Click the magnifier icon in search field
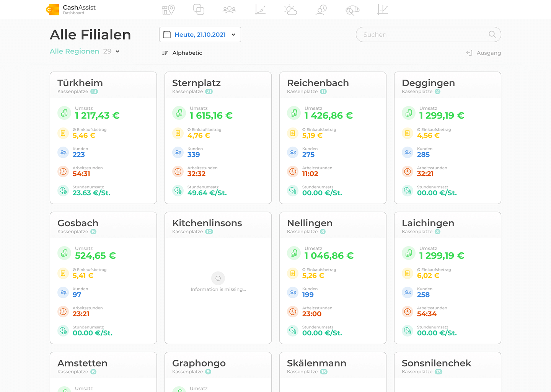This screenshot has width=551, height=392. click(x=492, y=34)
